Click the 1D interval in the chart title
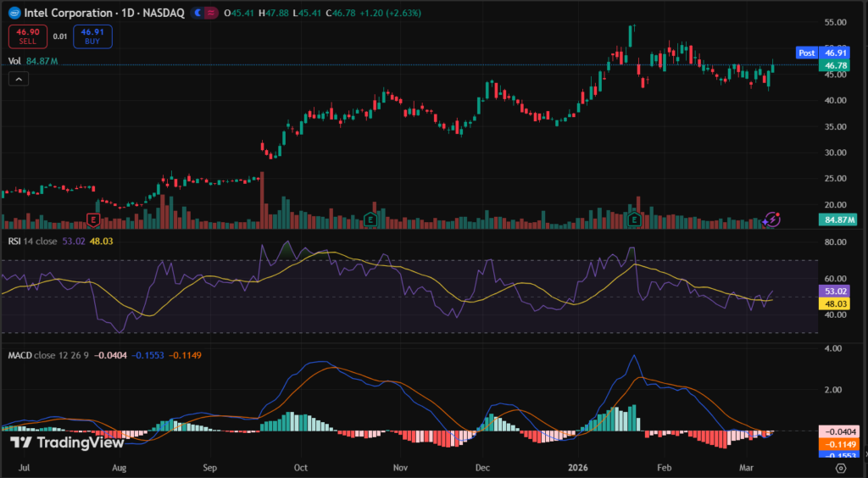Image resolution: width=868 pixels, height=478 pixels. coord(127,14)
